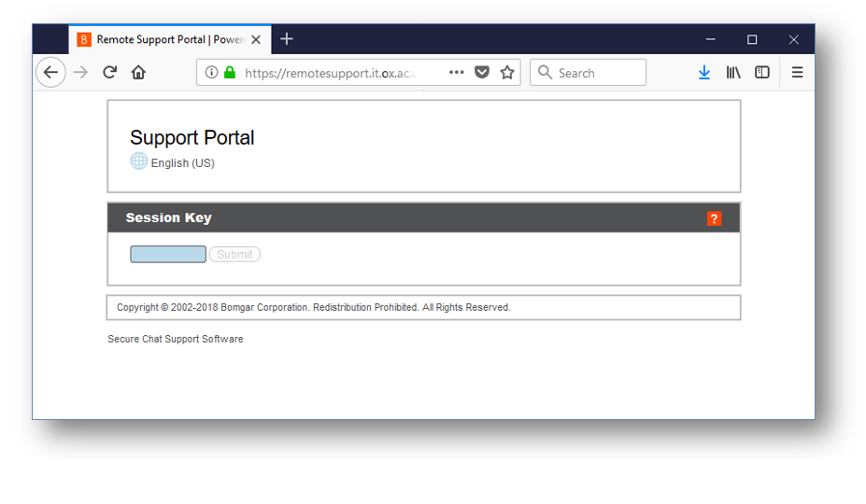Screen dimensions: 866x504
Task: Save page to Pocket icon
Action: click(x=482, y=73)
